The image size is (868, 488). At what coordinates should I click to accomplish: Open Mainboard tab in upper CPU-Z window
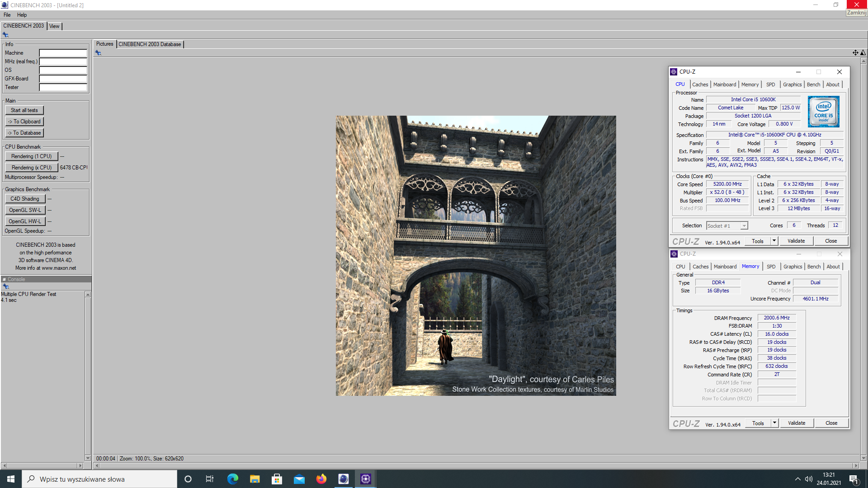click(724, 84)
